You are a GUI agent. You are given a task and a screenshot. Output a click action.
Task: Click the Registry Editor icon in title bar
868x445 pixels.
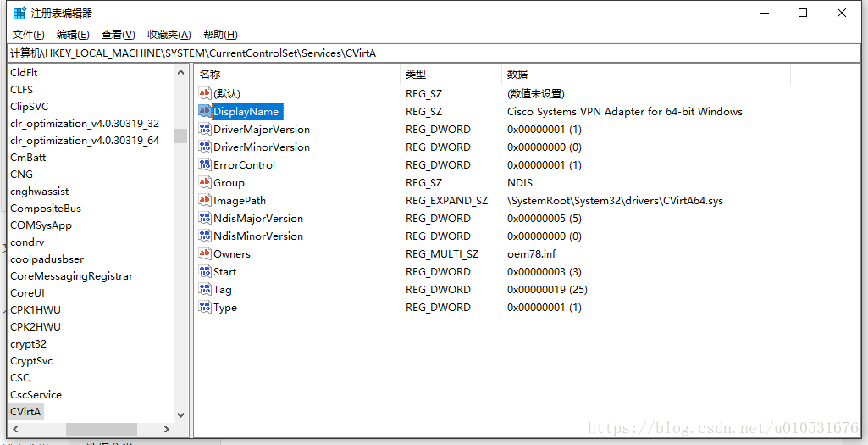click(19, 13)
